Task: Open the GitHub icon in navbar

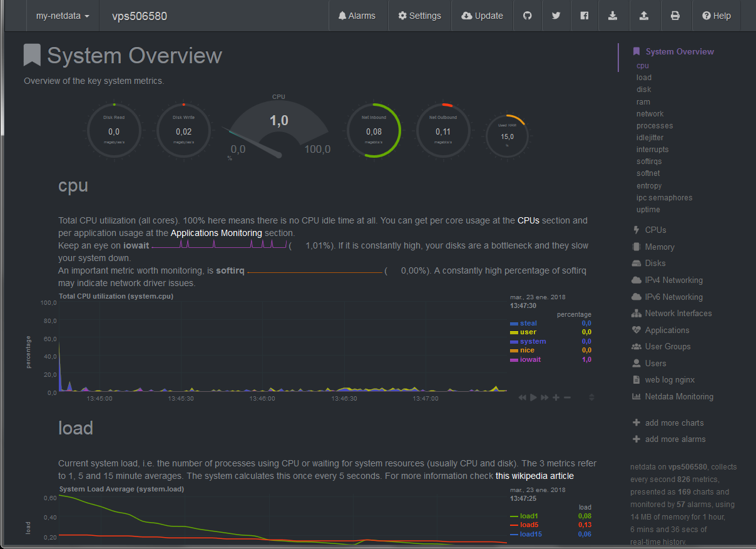Action: pos(528,16)
